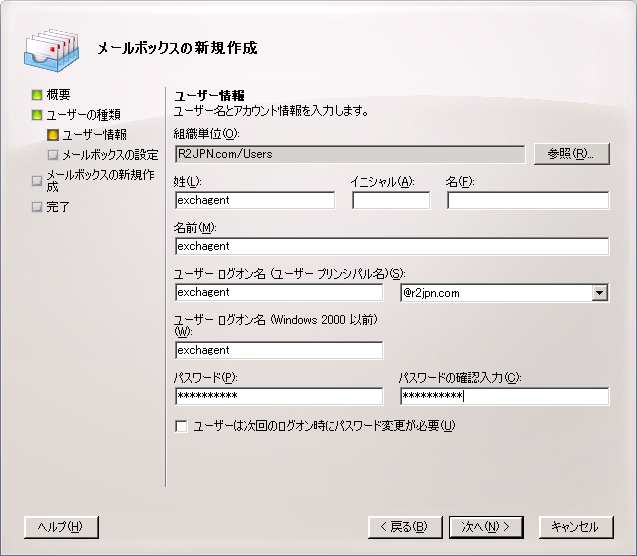This screenshot has height=556, width=637.
Task: Click the pre-Windows 2000 logon name field
Action: click(279, 350)
